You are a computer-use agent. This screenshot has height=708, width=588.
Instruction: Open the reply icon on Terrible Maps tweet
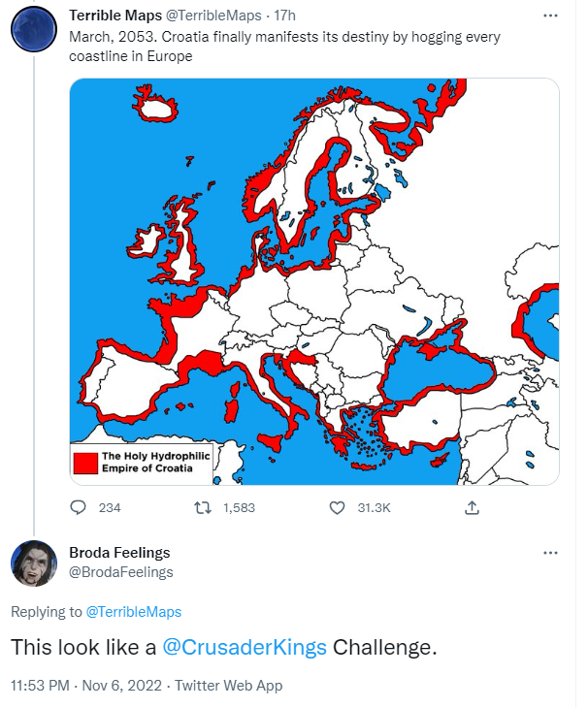tap(79, 507)
